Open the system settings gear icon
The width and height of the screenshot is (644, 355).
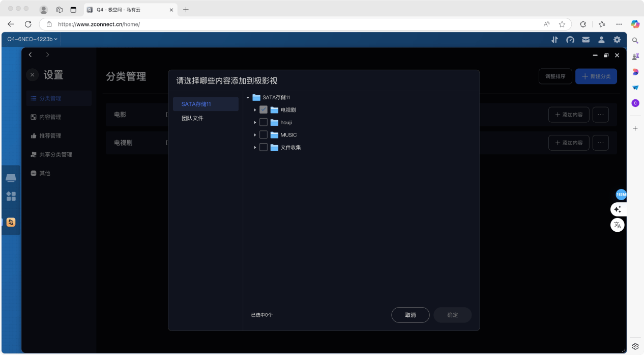[x=617, y=39]
